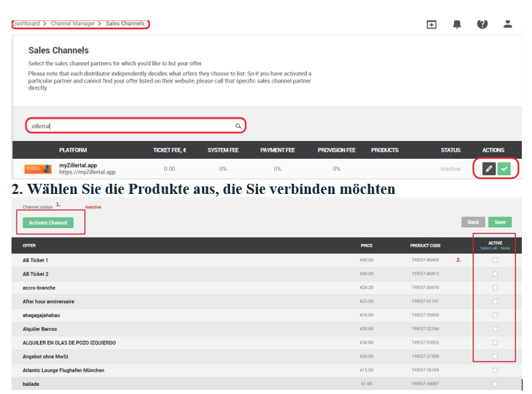Select the After hour anniversaire offer name
532x394 pixels.
pos(48,301)
